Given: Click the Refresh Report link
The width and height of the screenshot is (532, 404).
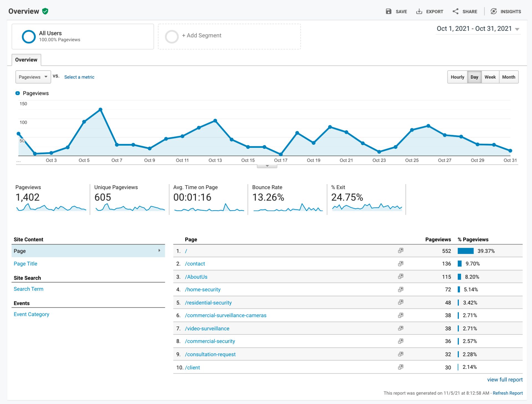Looking at the screenshot, I should click(x=507, y=393).
